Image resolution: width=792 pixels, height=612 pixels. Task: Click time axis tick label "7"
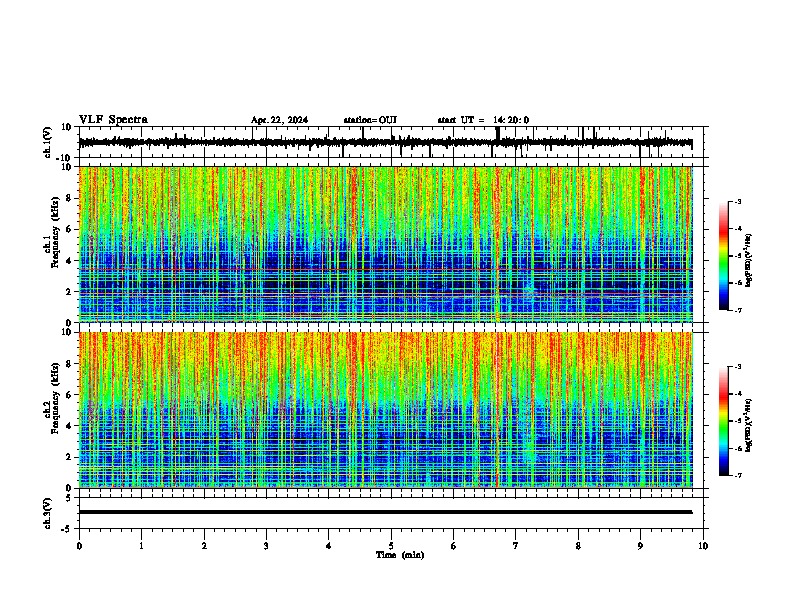(516, 546)
